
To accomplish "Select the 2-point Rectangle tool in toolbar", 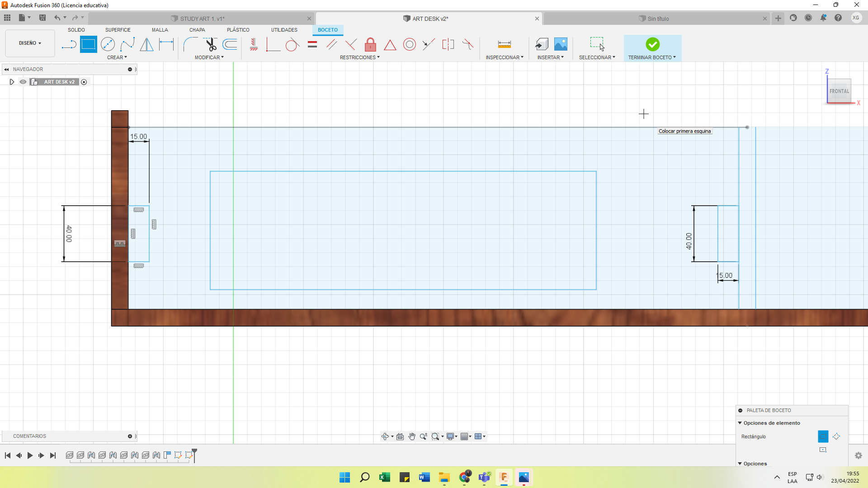I will tap(88, 44).
